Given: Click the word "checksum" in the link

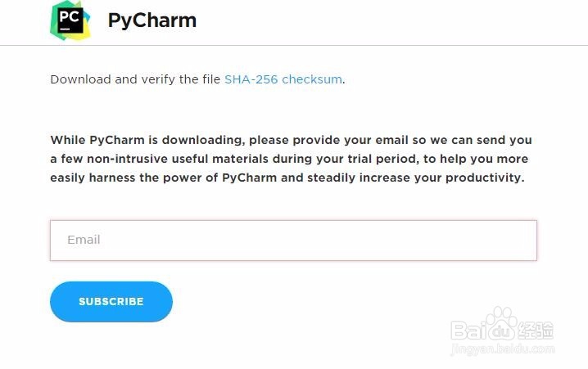Looking at the screenshot, I should click(x=311, y=79).
